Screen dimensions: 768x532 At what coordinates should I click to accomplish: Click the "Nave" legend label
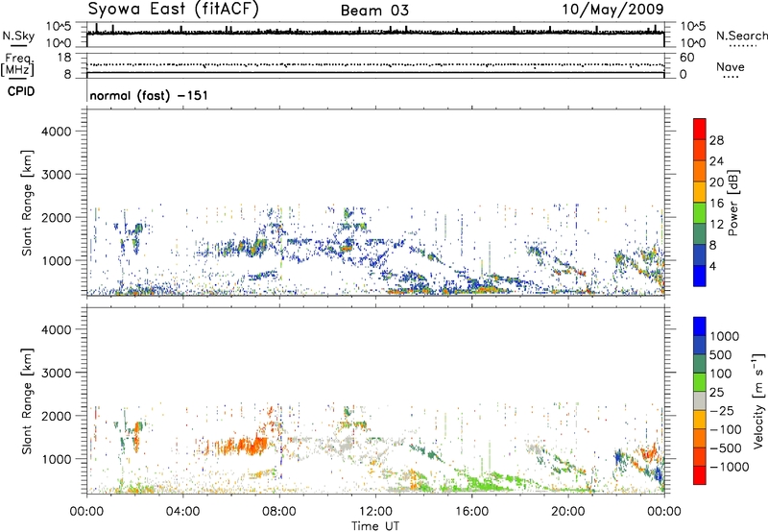point(731,66)
